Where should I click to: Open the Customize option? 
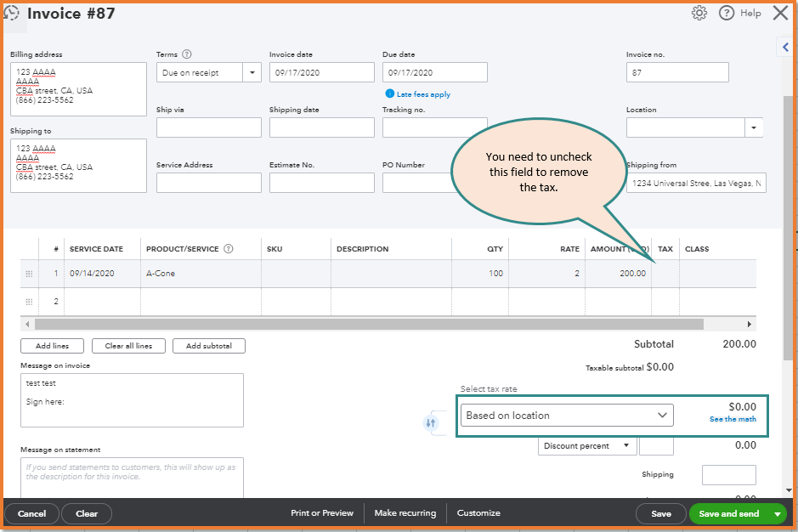(x=478, y=513)
